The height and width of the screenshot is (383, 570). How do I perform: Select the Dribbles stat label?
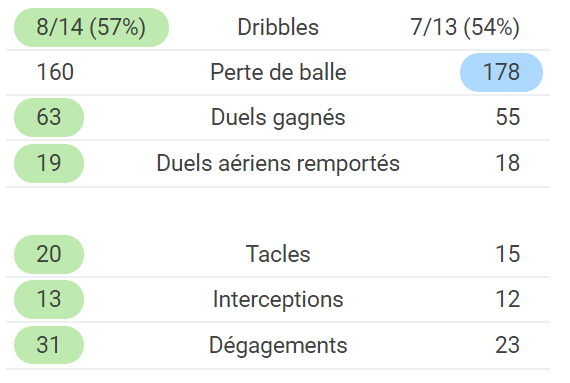[278, 28]
